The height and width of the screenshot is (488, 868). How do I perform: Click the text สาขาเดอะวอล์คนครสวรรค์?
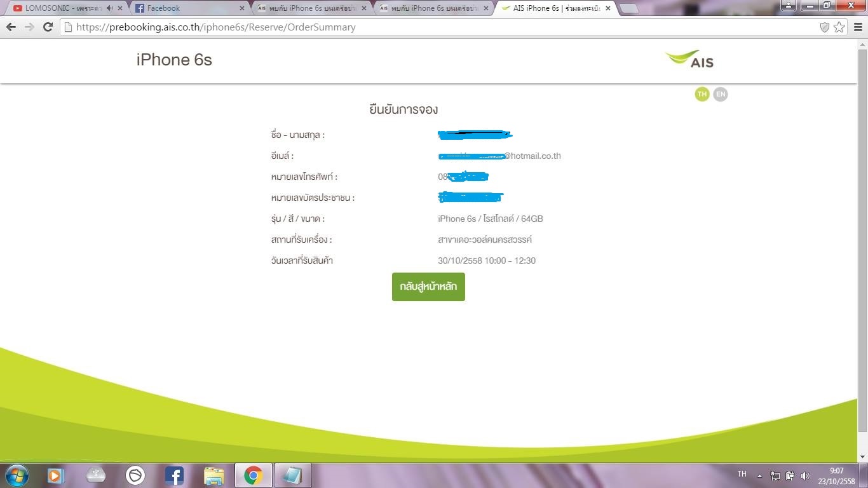[485, 240]
